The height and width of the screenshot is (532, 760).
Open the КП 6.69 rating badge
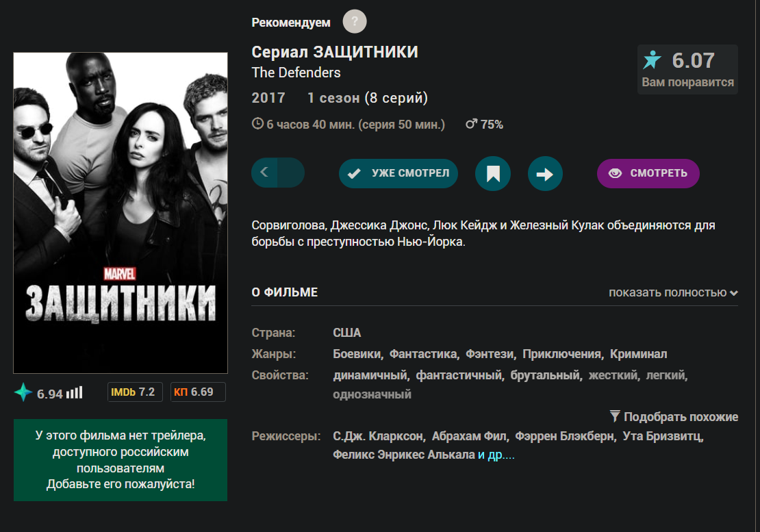[198, 392]
